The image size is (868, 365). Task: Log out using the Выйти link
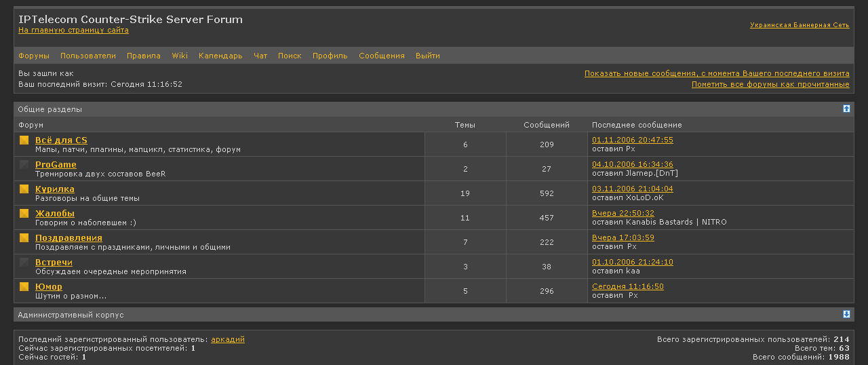tap(428, 56)
